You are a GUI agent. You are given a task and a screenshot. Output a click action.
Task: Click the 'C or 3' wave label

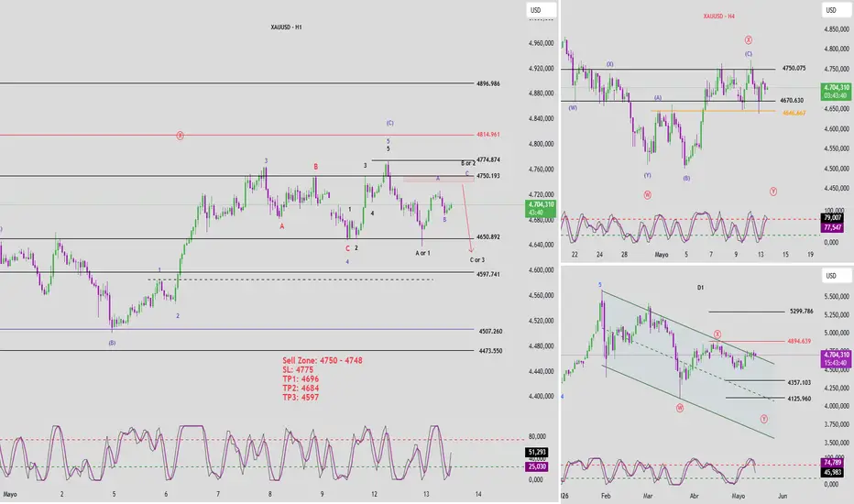point(477,260)
